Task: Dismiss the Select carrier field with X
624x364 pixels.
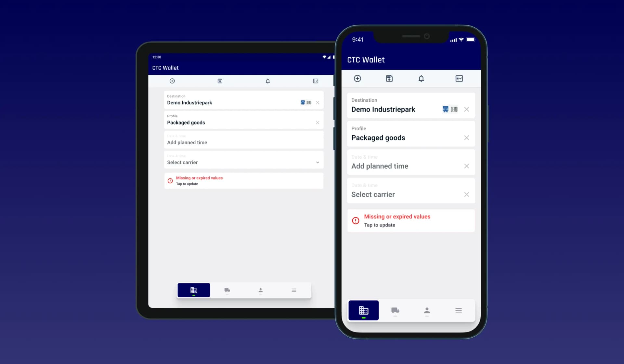Action: click(x=467, y=194)
